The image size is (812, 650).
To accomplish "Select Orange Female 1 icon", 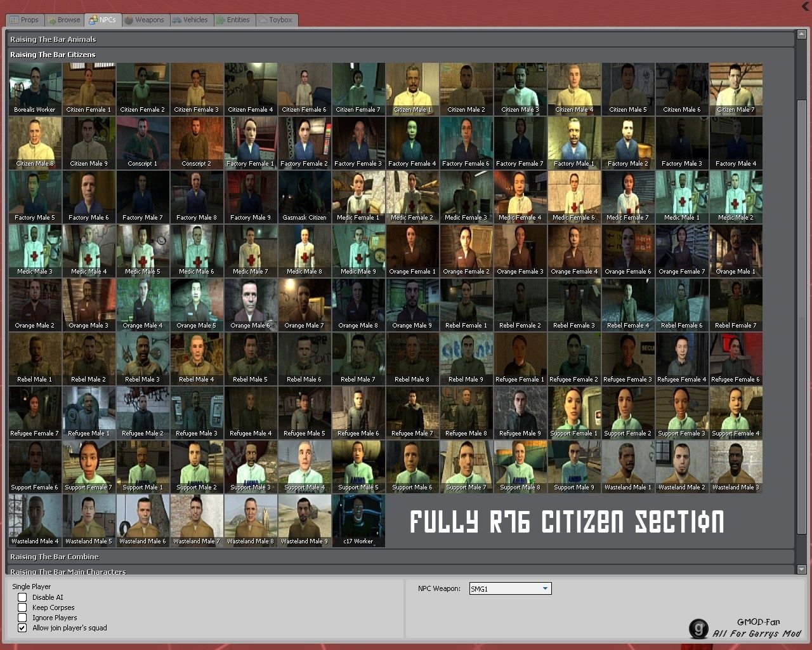I will tap(412, 251).
